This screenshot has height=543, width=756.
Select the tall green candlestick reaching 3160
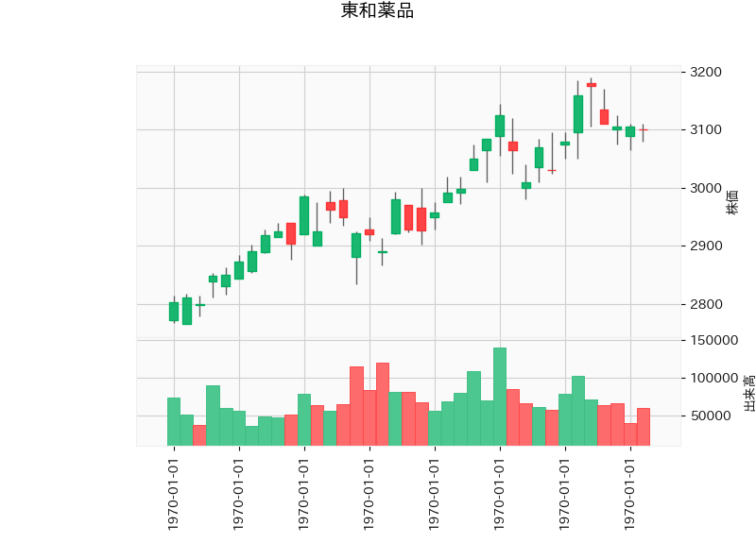click(578, 114)
